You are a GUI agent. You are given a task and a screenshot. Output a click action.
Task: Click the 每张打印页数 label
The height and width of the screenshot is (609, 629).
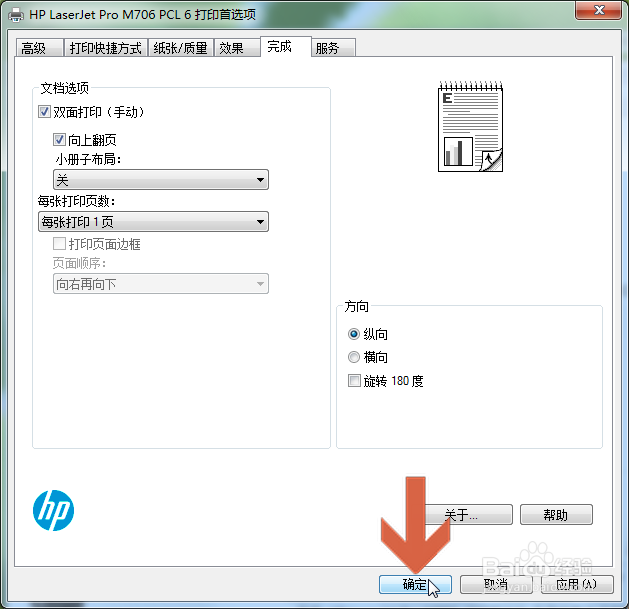pyautogui.click(x=76, y=201)
